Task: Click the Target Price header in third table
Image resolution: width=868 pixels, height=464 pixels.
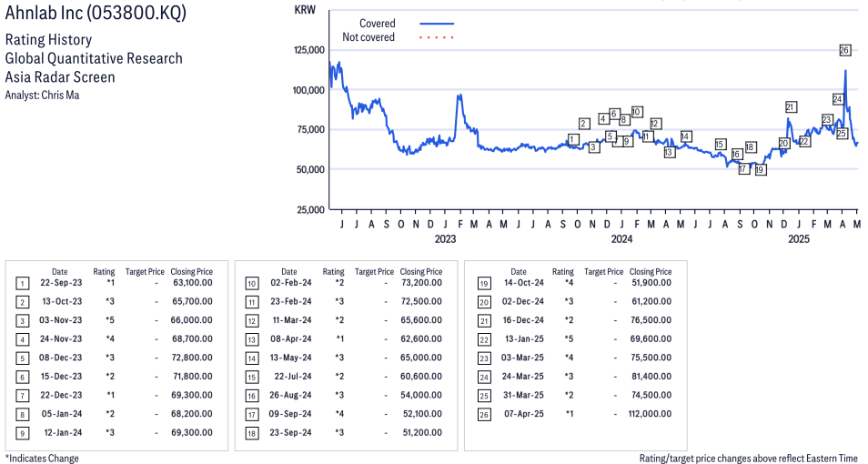Action: (x=603, y=272)
